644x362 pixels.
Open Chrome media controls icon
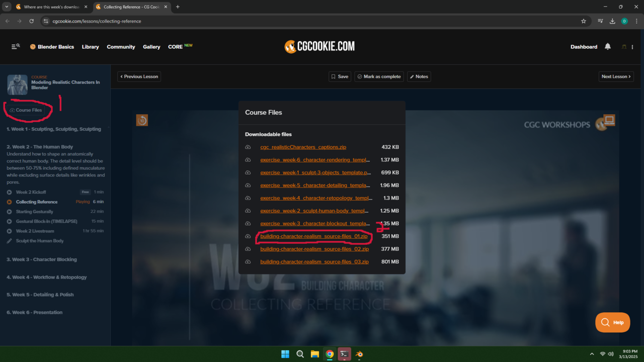point(600,21)
